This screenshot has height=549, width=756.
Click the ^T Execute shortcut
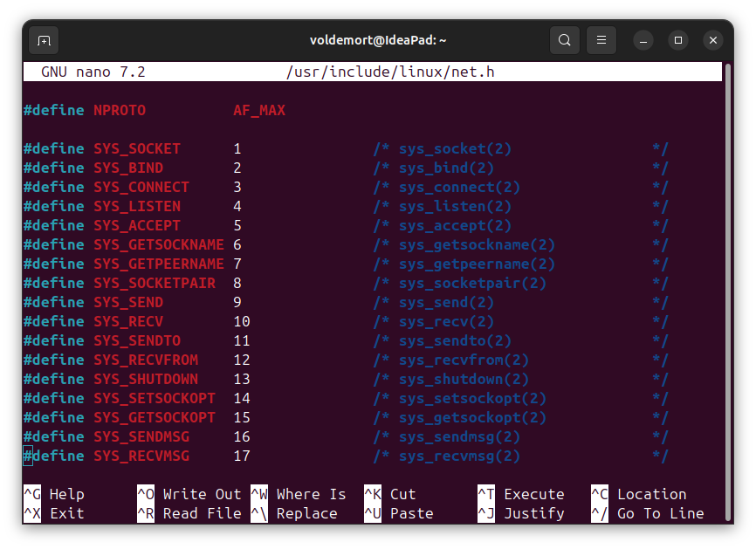coord(521,494)
